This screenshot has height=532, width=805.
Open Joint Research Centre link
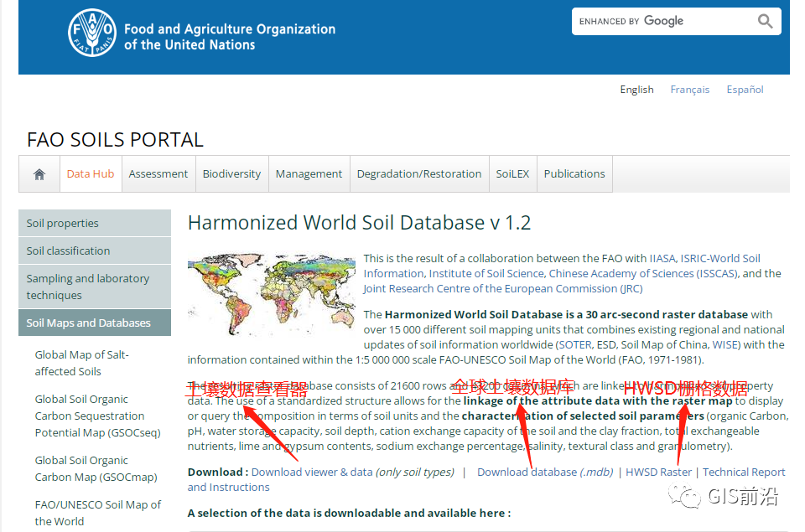tap(502, 289)
